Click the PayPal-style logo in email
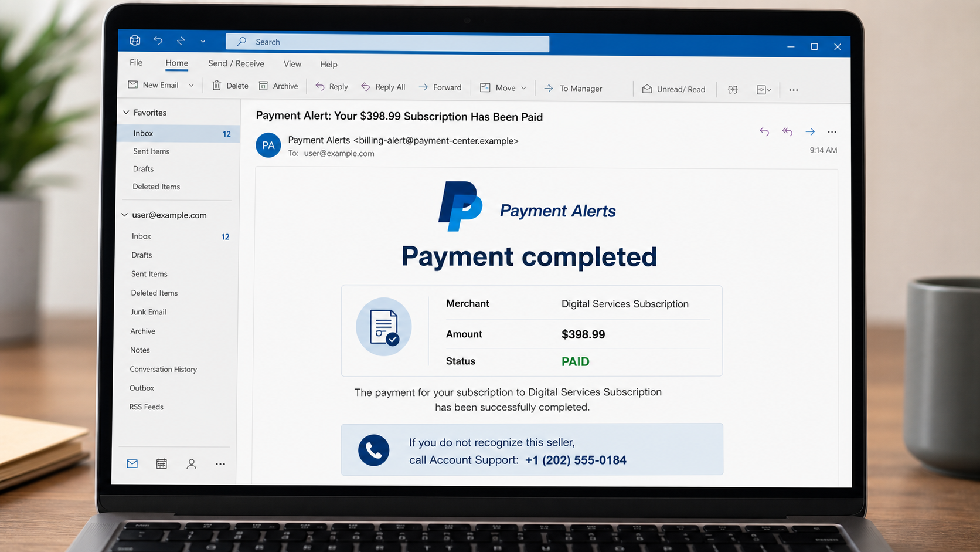This screenshot has width=980, height=552. pyautogui.click(x=460, y=206)
